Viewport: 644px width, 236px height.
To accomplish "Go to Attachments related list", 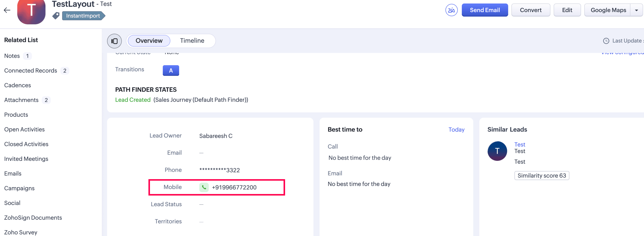I will click(x=21, y=100).
